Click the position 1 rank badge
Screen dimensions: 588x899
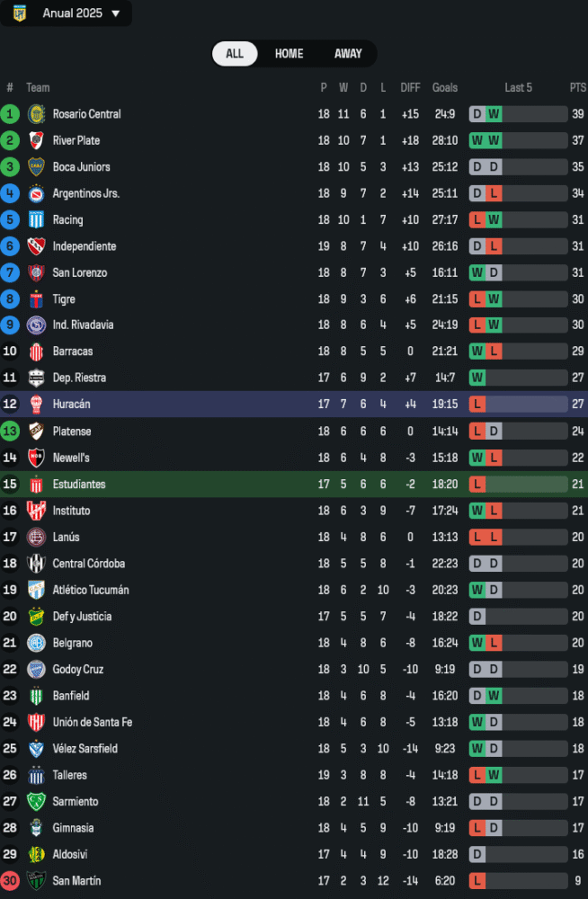(x=10, y=114)
